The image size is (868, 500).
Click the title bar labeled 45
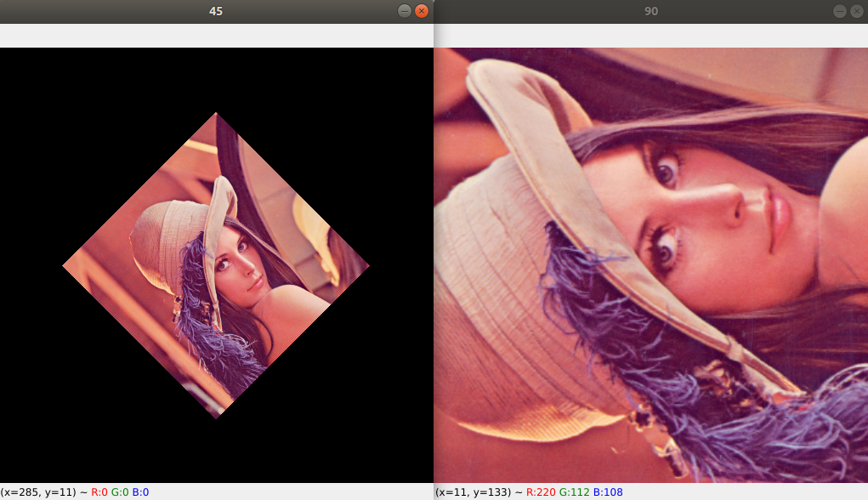(x=217, y=11)
